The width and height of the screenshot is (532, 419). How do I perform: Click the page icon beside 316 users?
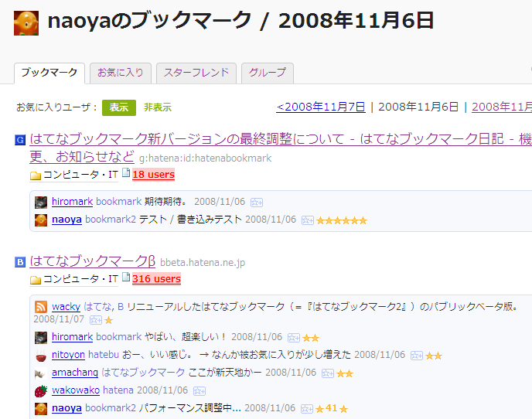126,278
